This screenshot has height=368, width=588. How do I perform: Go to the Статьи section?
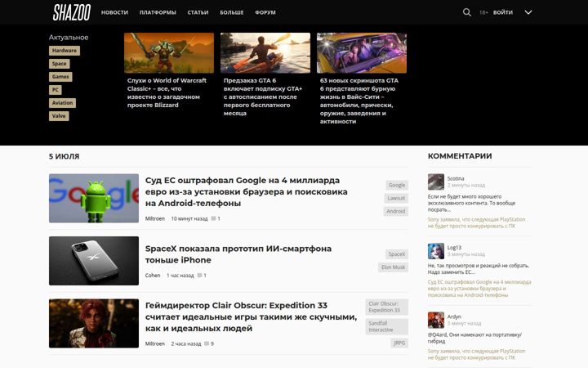point(198,12)
